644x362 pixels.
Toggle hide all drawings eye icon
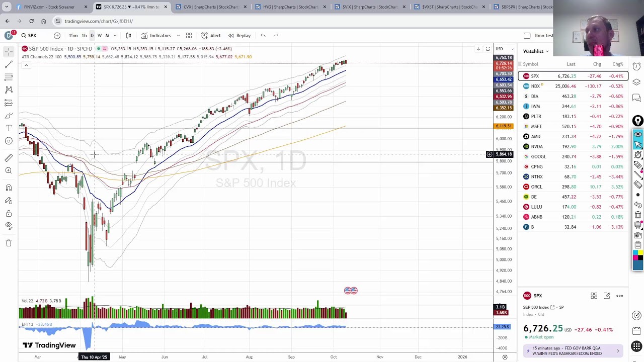click(9, 226)
